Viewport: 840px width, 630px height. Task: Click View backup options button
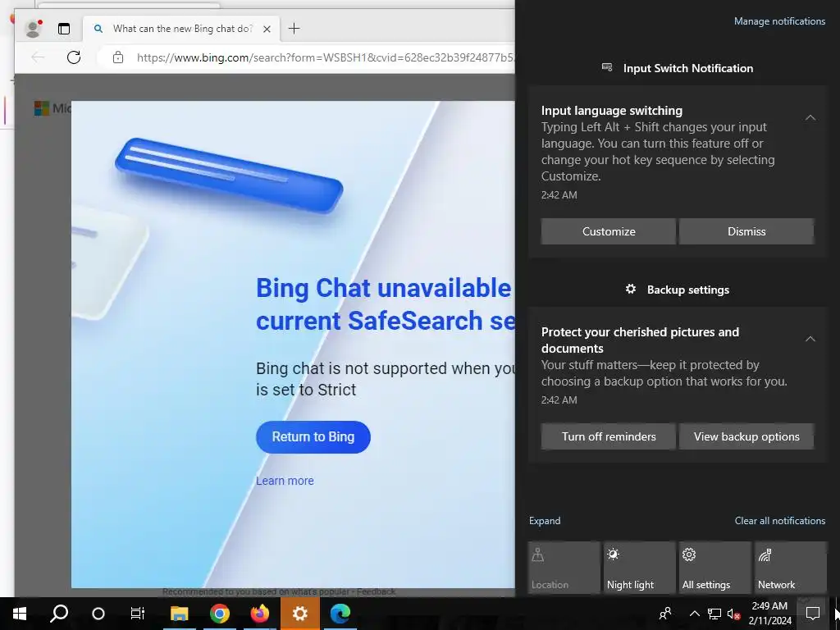(x=746, y=436)
